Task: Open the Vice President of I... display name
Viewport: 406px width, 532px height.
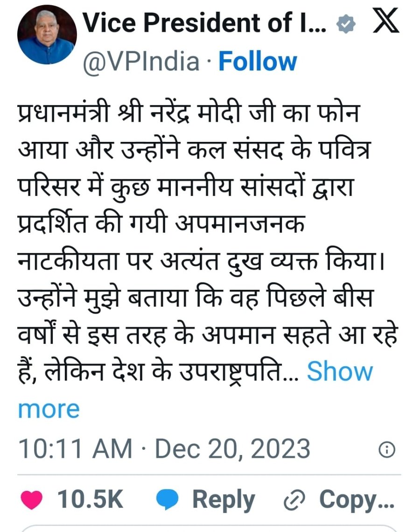Action: (204, 23)
